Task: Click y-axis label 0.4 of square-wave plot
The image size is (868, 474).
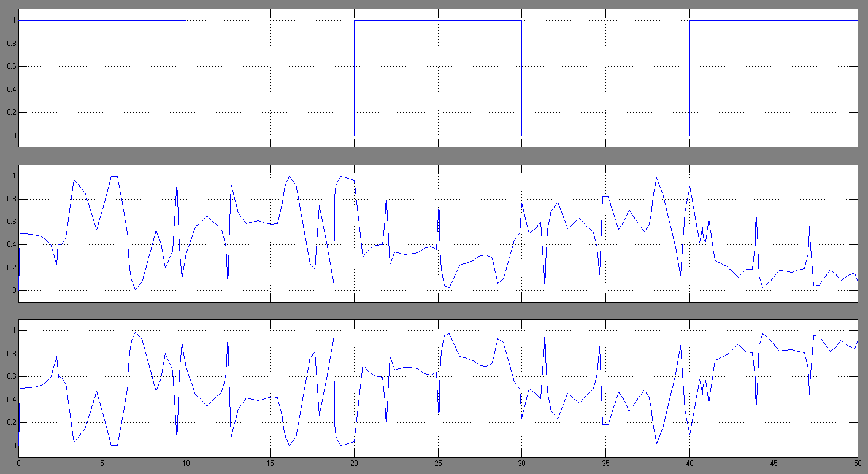Action: 11,90
